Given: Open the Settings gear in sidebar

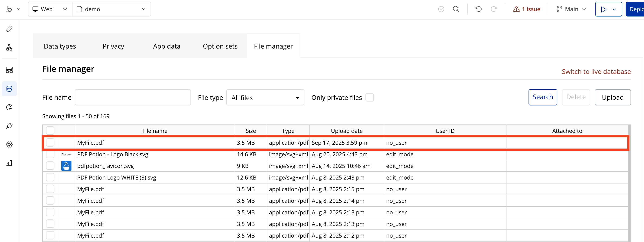Looking at the screenshot, I should (9, 144).
